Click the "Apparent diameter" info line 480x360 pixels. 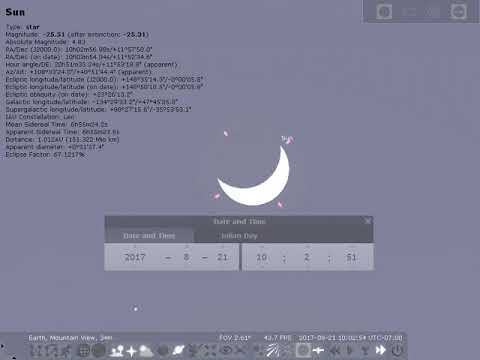point(55,147)
